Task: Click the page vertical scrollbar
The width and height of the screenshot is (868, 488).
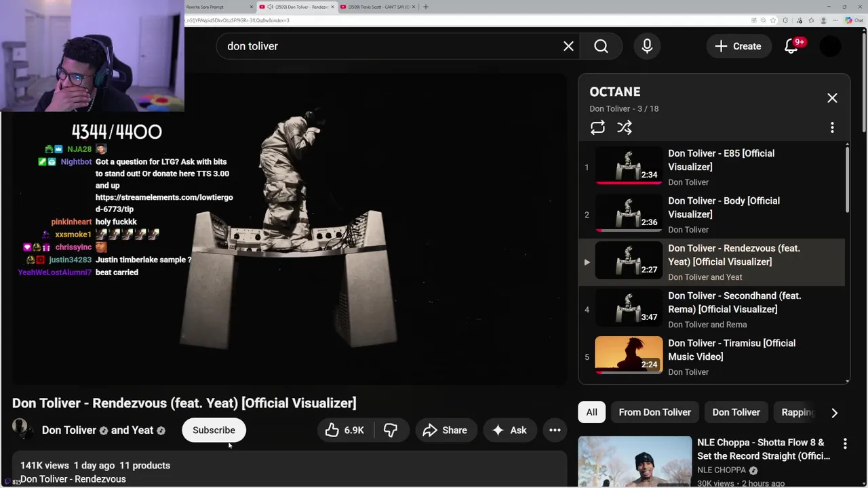Action: click(x=864, y=81)
